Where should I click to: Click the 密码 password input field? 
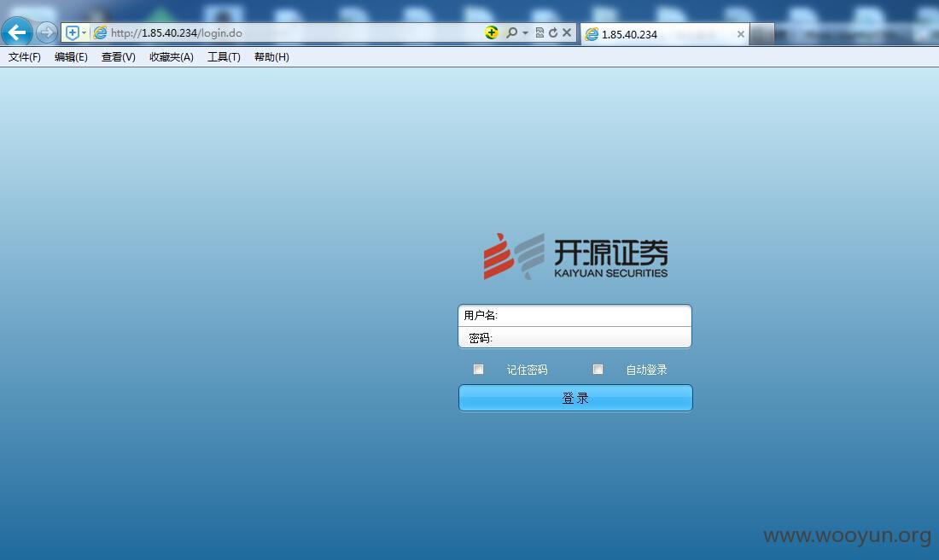[x=574, y=338]
